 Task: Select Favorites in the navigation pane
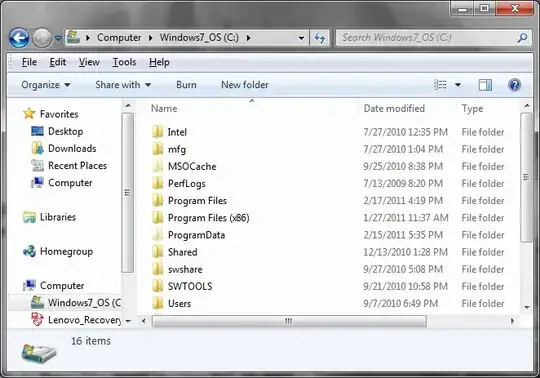(x=51, y=114)
